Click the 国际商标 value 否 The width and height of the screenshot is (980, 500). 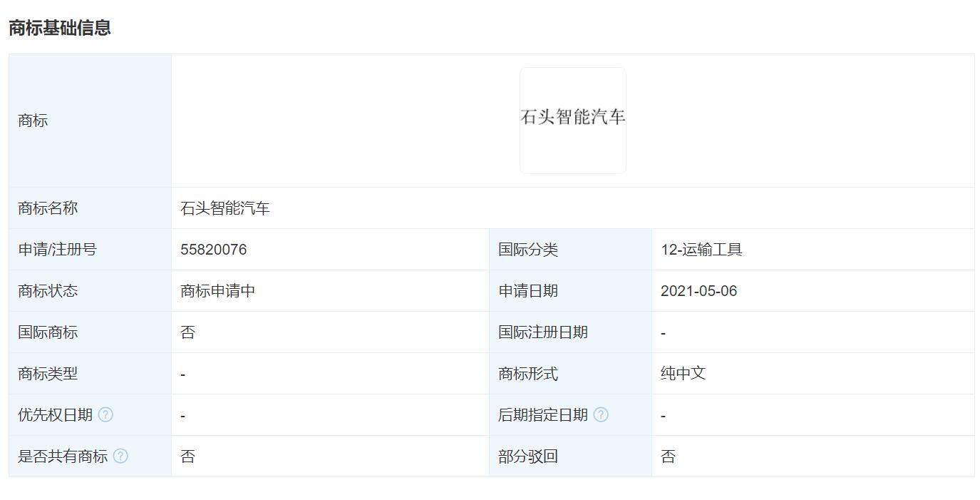[186, 332]
